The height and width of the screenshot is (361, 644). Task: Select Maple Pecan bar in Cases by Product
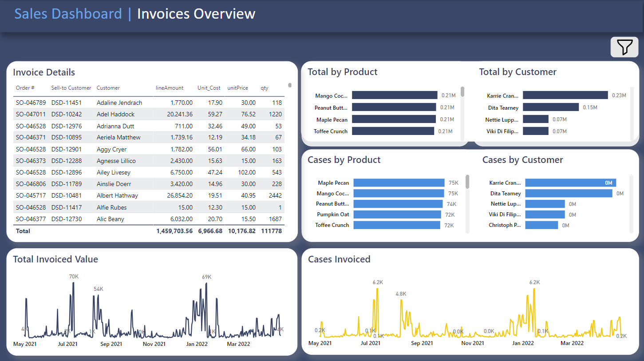point(399,183)
